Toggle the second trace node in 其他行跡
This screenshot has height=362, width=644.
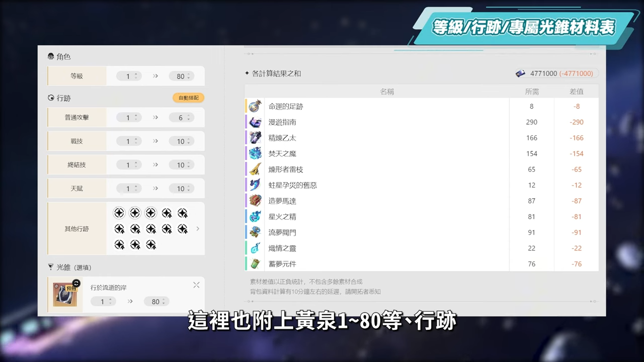135,213
